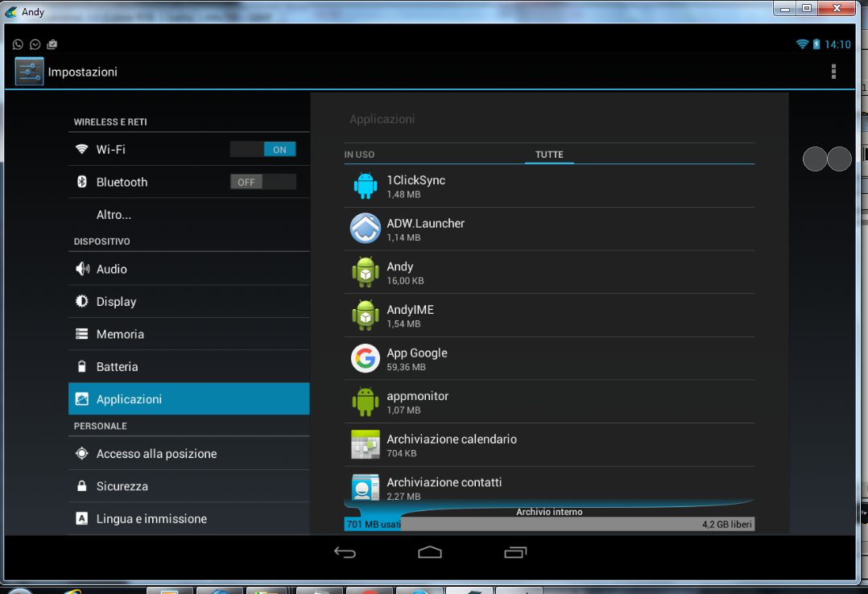Open the Archiviazione contatti icon
Image resolution: width=868 pixels, height=594 pixels.
click(x=366, y=487)
